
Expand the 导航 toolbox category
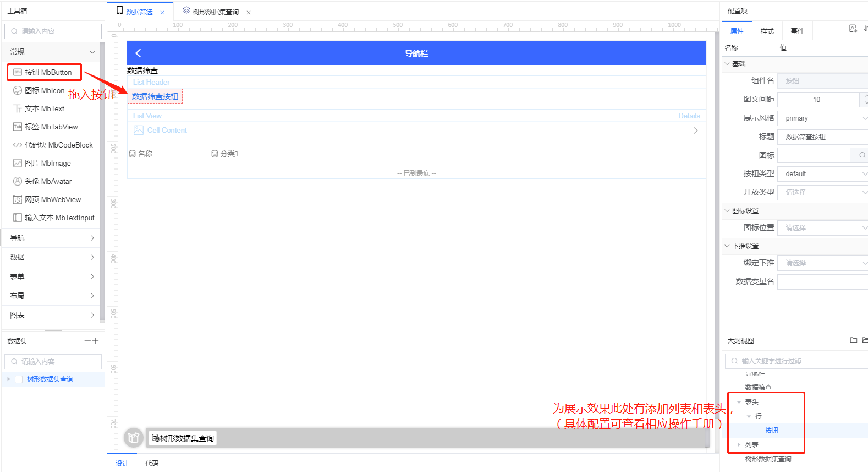click(52, 238)
